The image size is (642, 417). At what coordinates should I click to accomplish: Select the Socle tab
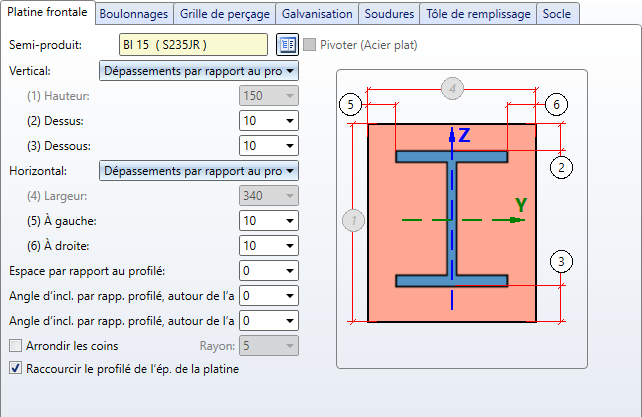coord(557,14)
